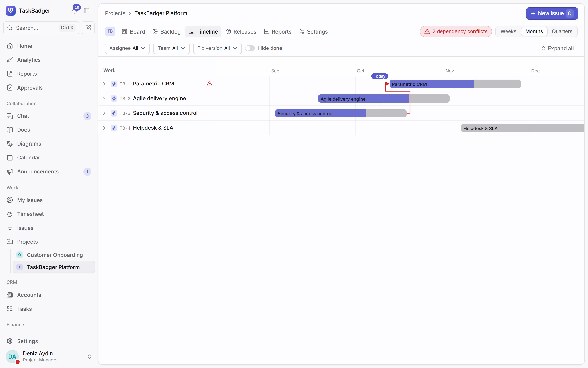Expand the TB-3 Security & access control row
Viewport: 588px width, 368px height.
[104, 113]
